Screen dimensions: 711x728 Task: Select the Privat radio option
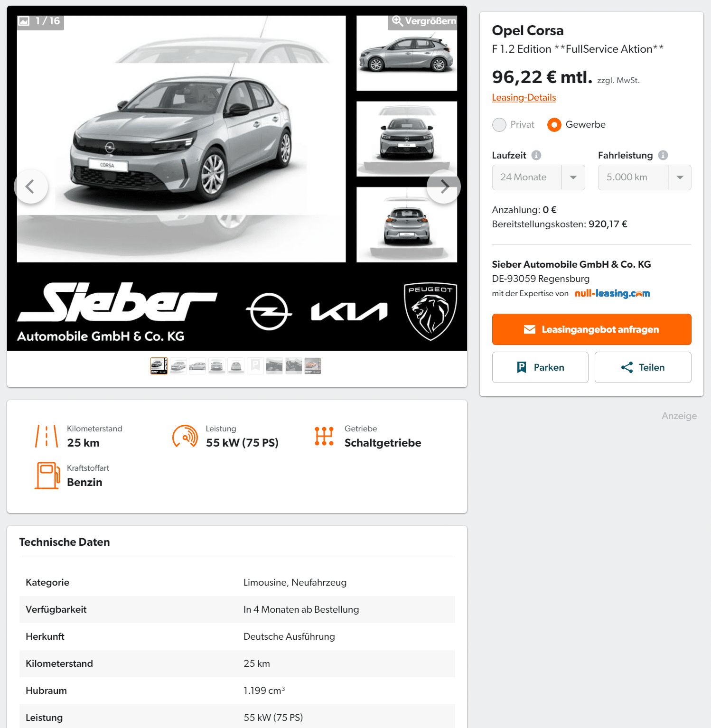coord(499,125)
